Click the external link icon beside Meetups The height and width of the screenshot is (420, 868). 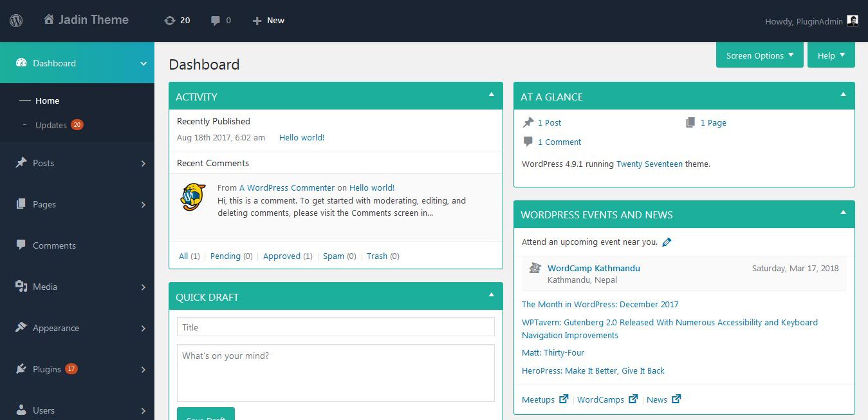pyautogui.click(x=564, y=399)
